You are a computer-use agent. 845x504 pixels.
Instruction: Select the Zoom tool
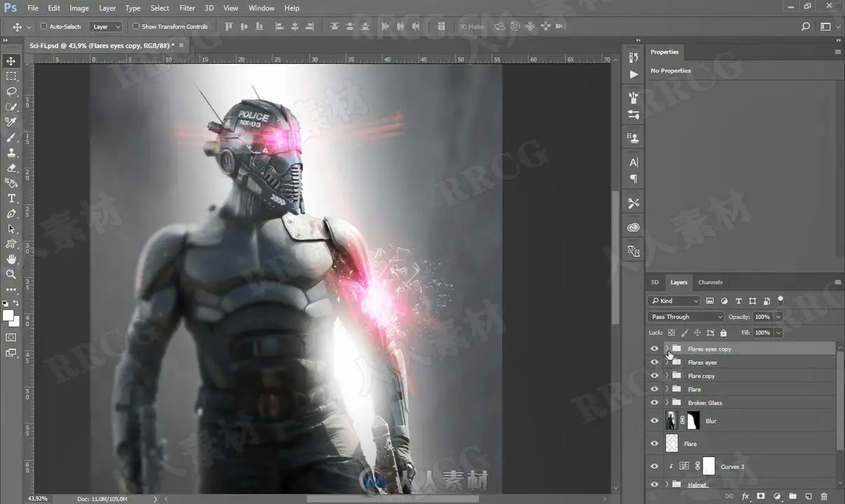(11, 274)
